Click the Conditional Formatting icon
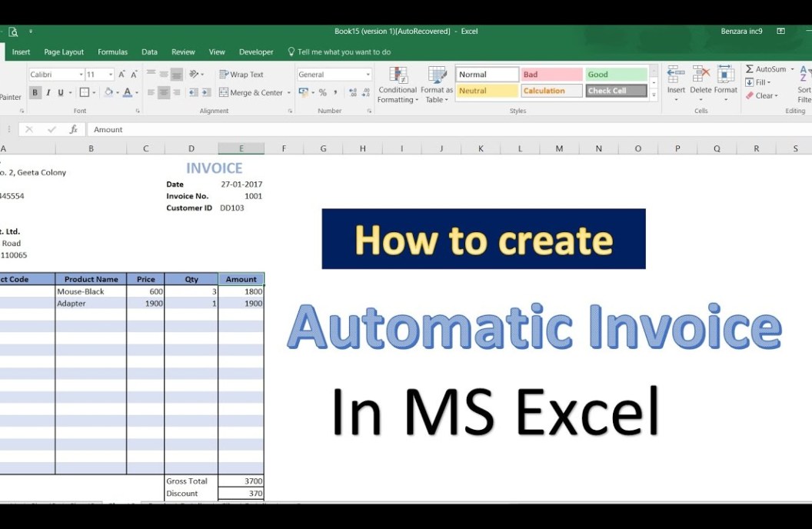The width and height of the screenshot is (812, 529). [398, 76]
